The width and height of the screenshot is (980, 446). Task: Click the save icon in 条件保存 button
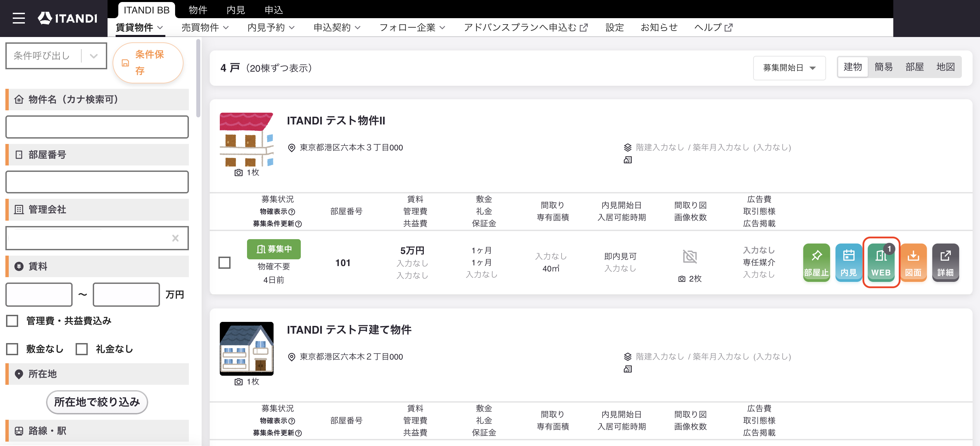(125, 63)
